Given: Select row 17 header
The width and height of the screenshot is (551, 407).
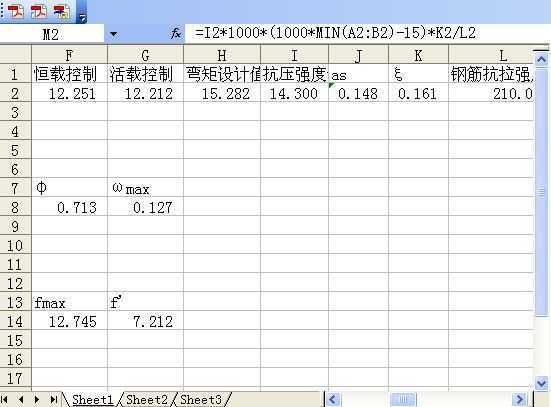Looking at the screenshot, I should pyautogui.click(x=15, y=377).
